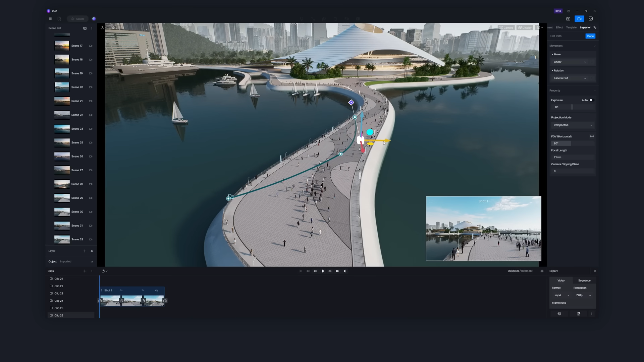Switch to the Object tab
Image resolution: width=644 pixels, height=362 pixels.
(x=52, y=261)
